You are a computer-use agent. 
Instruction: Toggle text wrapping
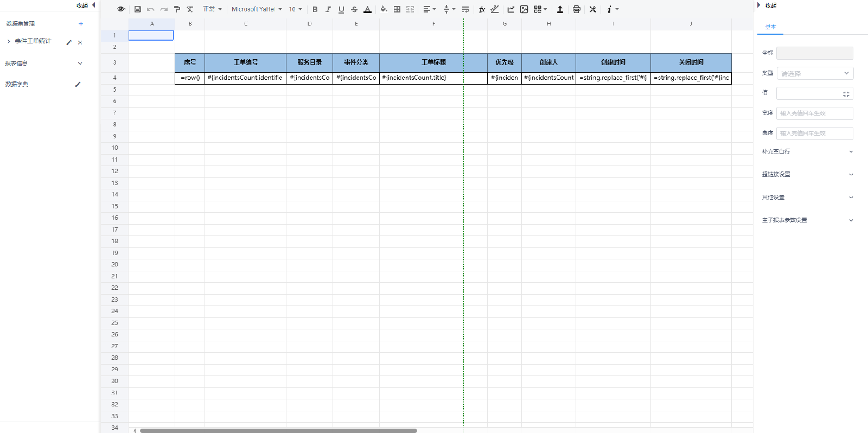[x=465, y=9]
